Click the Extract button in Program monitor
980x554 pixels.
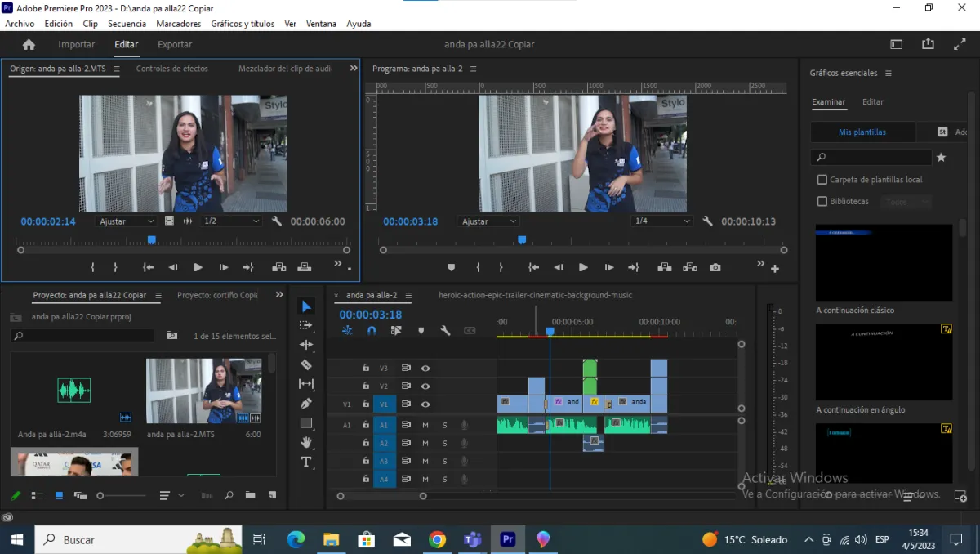click(x=689, y=267)
